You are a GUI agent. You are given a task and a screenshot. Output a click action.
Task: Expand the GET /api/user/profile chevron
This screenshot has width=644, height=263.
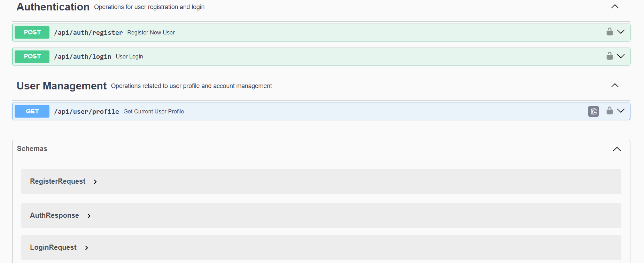621,111
